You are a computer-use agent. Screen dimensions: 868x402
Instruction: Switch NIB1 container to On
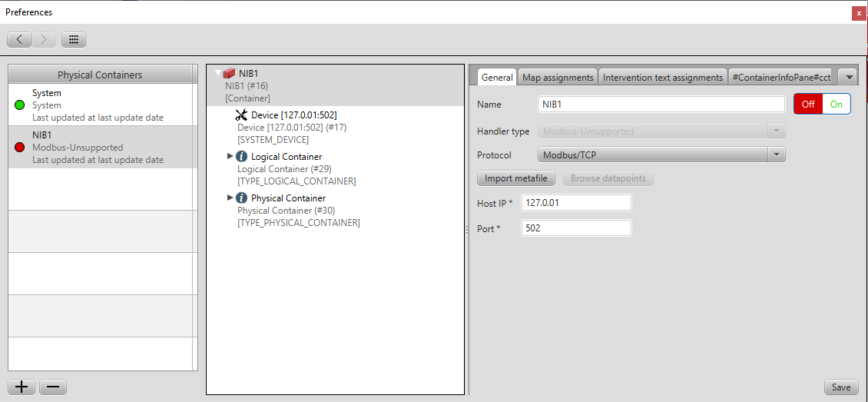pos(836,105)
